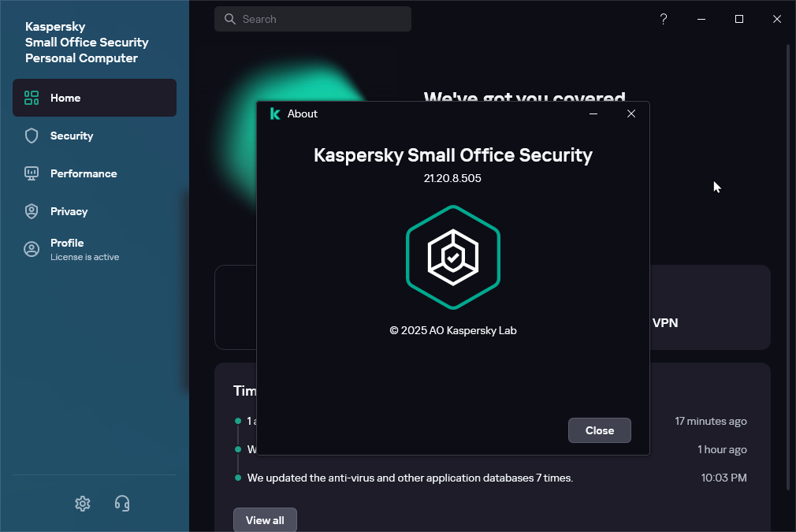The width and height of the screenshot is (796, 532).
Task: Dismiss About dialog using its X button
Action: (x=631, y=113)
